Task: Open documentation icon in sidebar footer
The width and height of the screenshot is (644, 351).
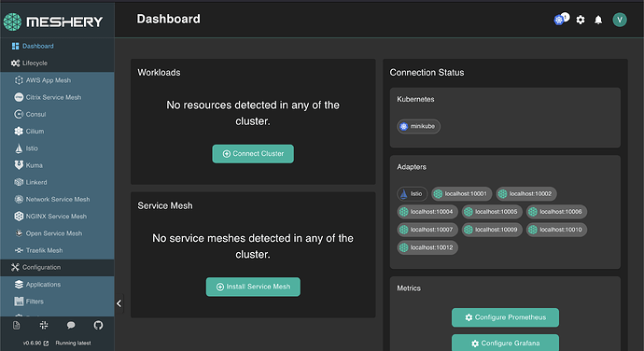Action: pyautogui.click(x=17, y=325)
